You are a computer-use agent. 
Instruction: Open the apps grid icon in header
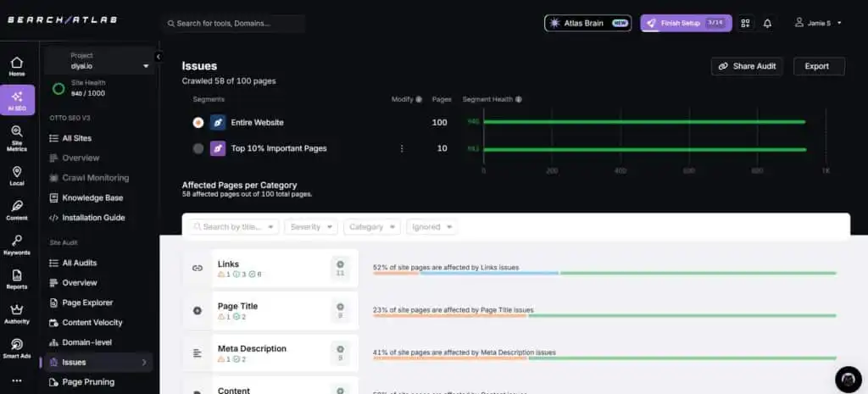745,23
